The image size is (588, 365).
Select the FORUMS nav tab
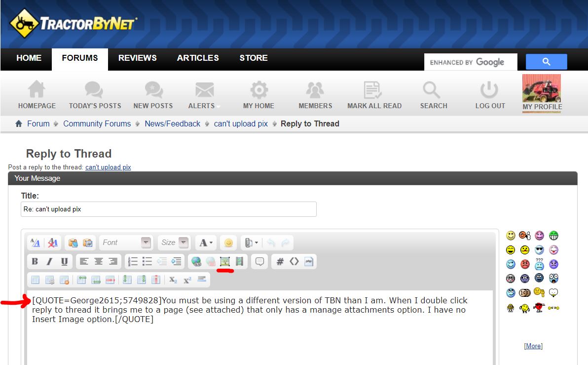point(80,59)
